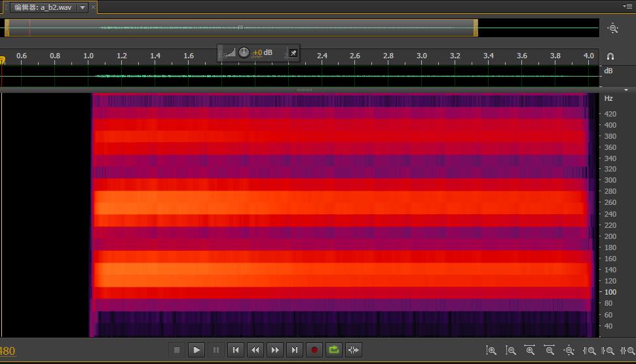Image resolution: width=636 pixels, height=364 pixels.
Task: Pause playback using the Pause button
Action: pyautogui.click(x=215, y=350)
